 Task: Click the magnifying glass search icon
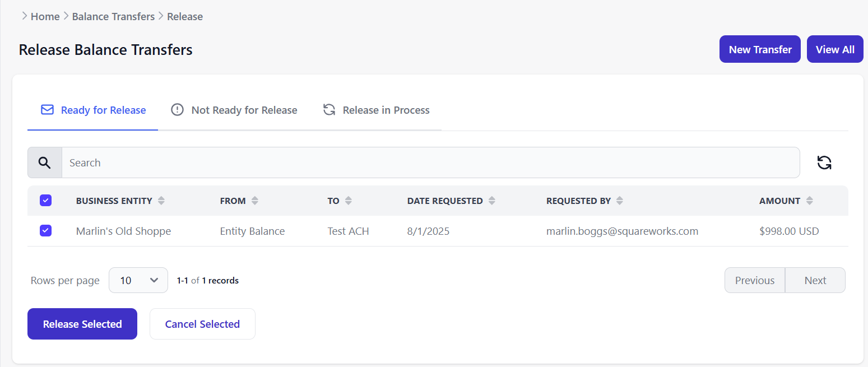[45, 162]
